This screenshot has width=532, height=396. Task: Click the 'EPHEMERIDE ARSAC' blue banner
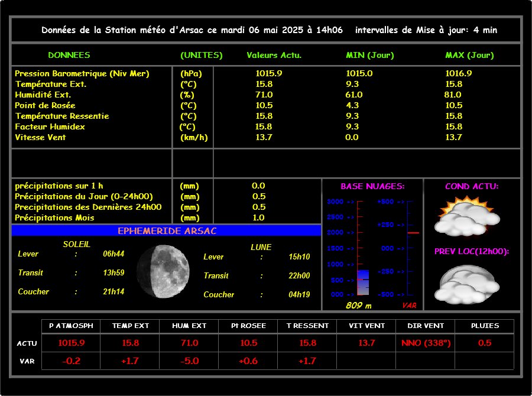pos(166,231)
